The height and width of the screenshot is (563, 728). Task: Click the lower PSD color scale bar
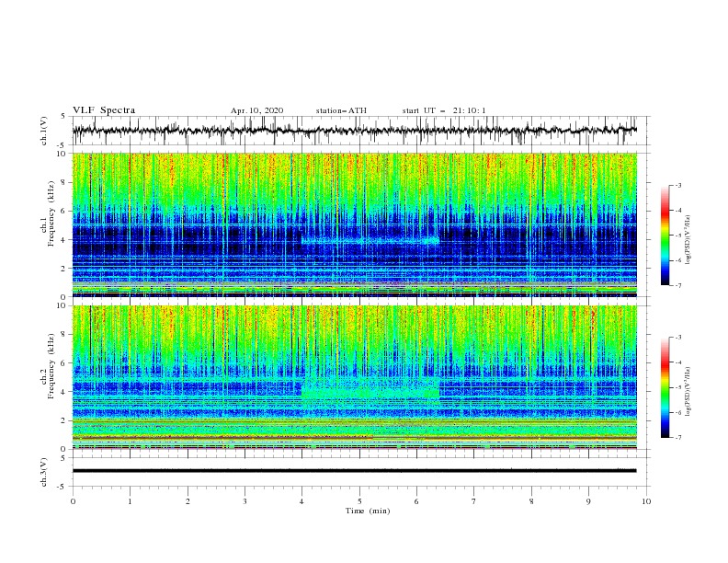pos(665,387)
